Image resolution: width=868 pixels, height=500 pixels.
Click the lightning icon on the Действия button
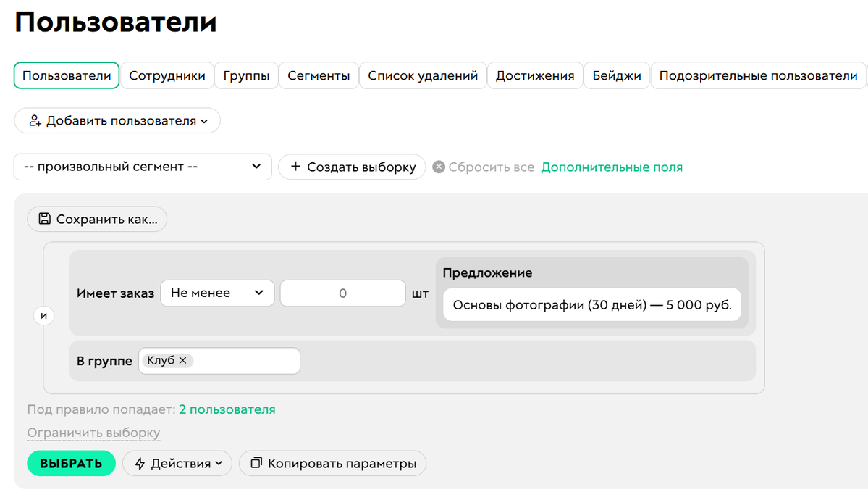point(138,463)
